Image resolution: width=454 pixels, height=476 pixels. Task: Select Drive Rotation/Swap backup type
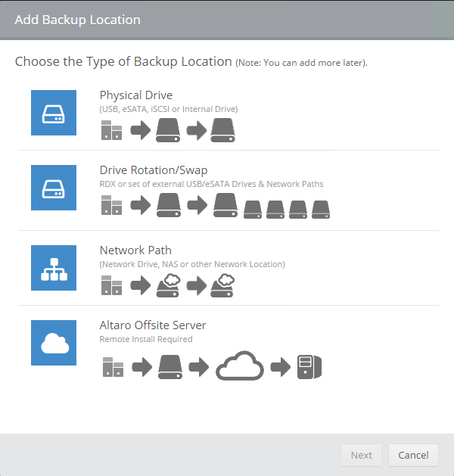tap(154, 170)
